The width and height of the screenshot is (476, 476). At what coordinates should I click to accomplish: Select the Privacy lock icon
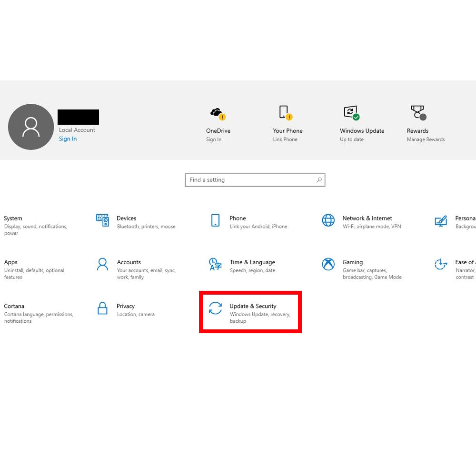102,308
